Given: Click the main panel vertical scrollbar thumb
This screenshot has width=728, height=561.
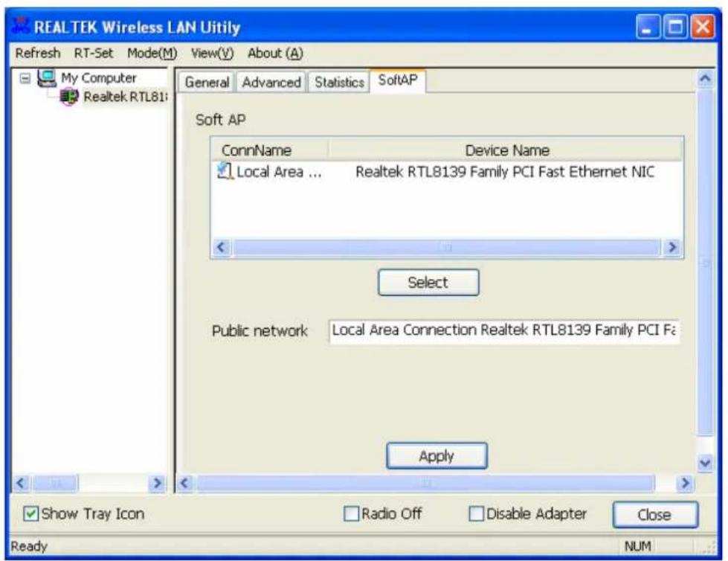Looking at the screenshot, I should click(705, 263).
